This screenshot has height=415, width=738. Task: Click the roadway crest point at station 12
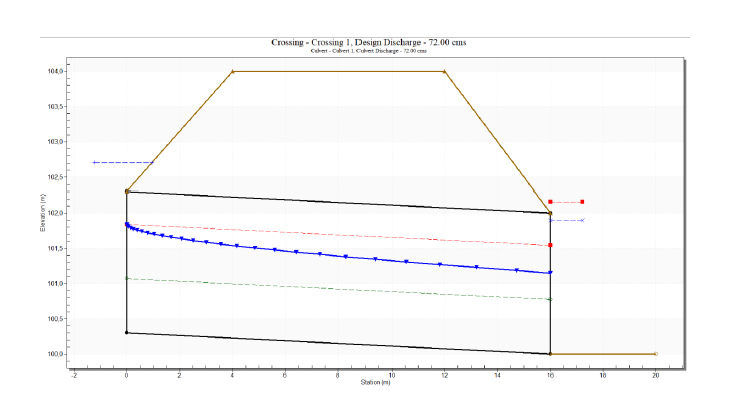pos(444,71)
